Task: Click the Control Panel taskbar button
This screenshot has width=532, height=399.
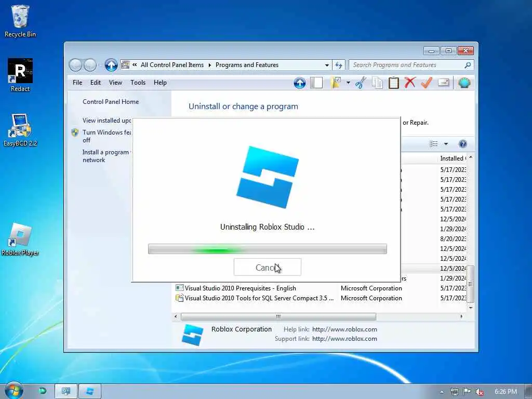Action: (66, 392)
